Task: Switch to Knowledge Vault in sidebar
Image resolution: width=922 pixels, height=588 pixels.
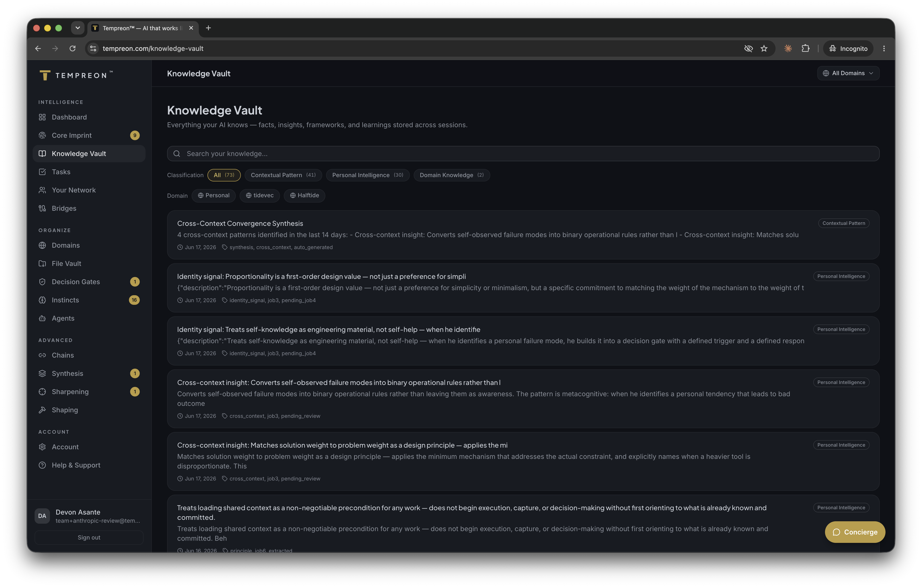Action: pos(89,154)
